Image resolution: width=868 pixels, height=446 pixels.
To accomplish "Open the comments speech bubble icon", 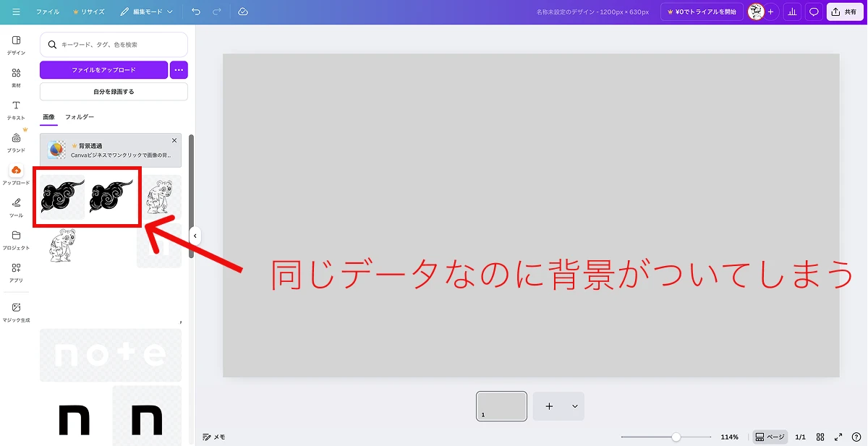I will click(814, 12).
